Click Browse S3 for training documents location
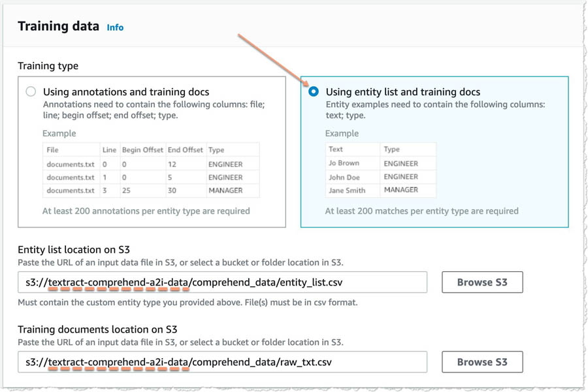This screenshot has height=392, width=588. 482,362
